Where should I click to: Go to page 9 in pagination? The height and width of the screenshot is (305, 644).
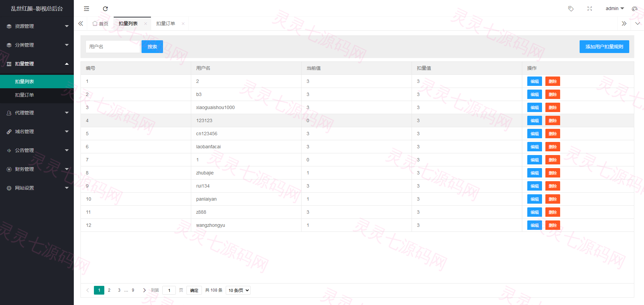(x=133, y=290)
